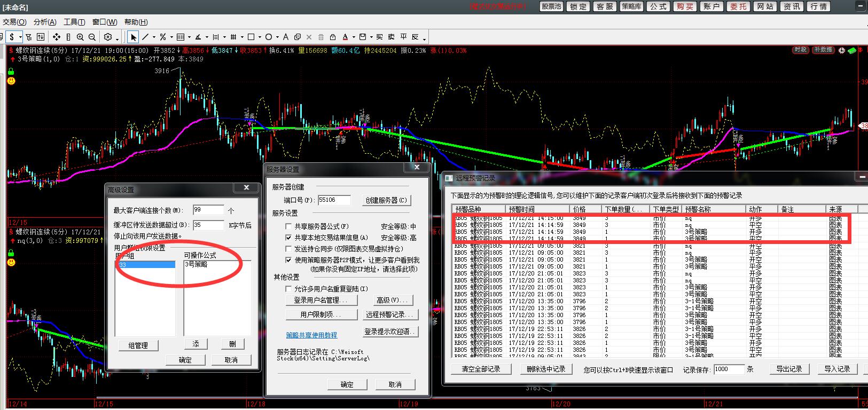The width and height of the screenshot is (868, 410).
Task: Select the text annotation 'A' tool
Action: pyautogui.click(x=286, y=37)
